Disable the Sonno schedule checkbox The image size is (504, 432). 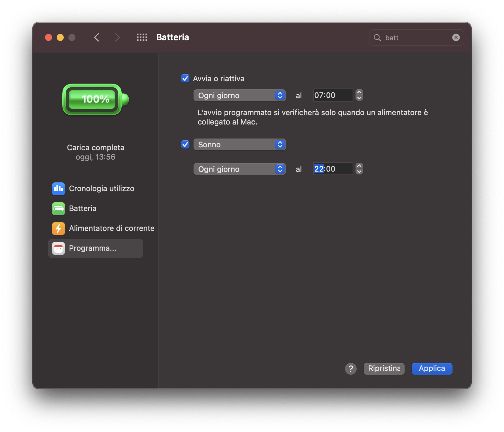185,144
